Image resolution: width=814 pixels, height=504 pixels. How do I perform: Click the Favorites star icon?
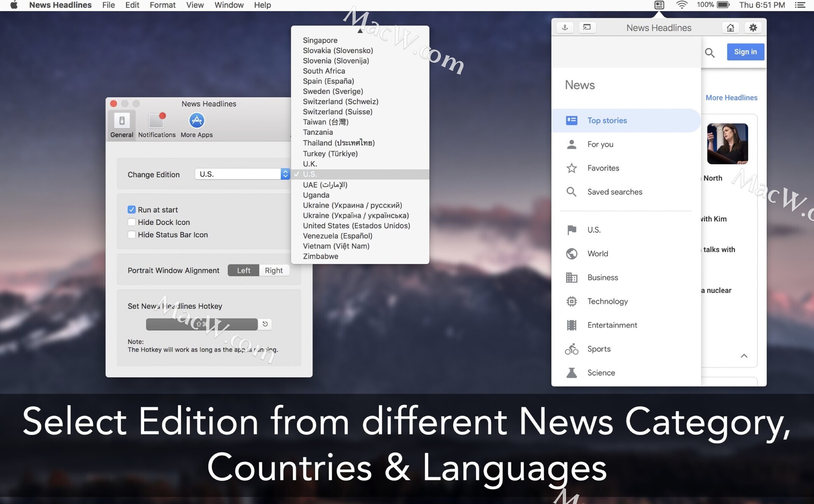(x=571, y=168)
